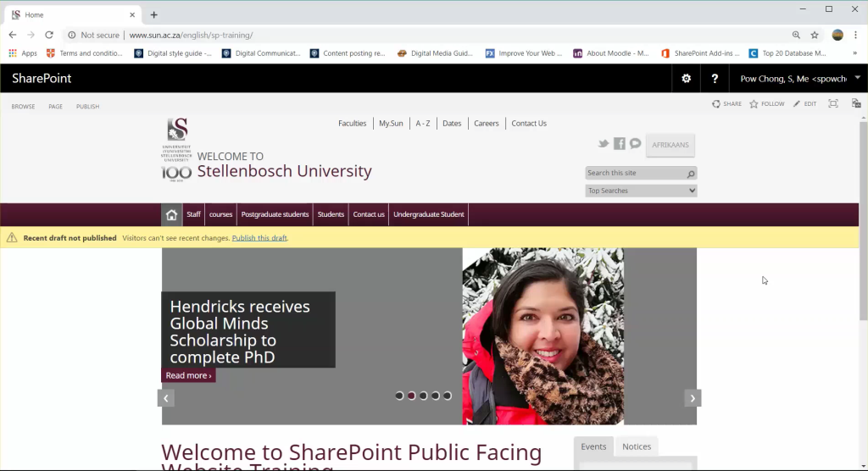Open Careers top link
This screenshot has height=471, width=868.
click(486, 124)
